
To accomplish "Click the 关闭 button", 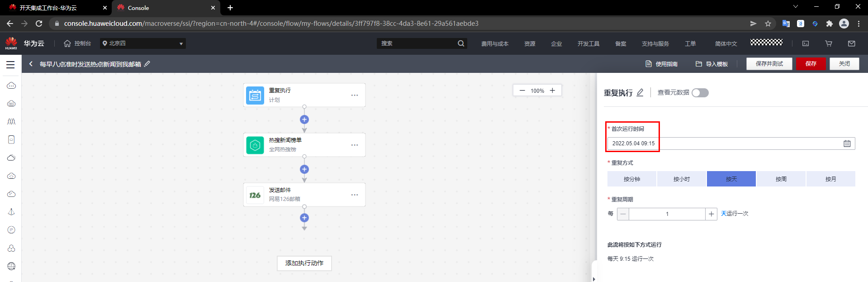I will [x=844, y=64].
